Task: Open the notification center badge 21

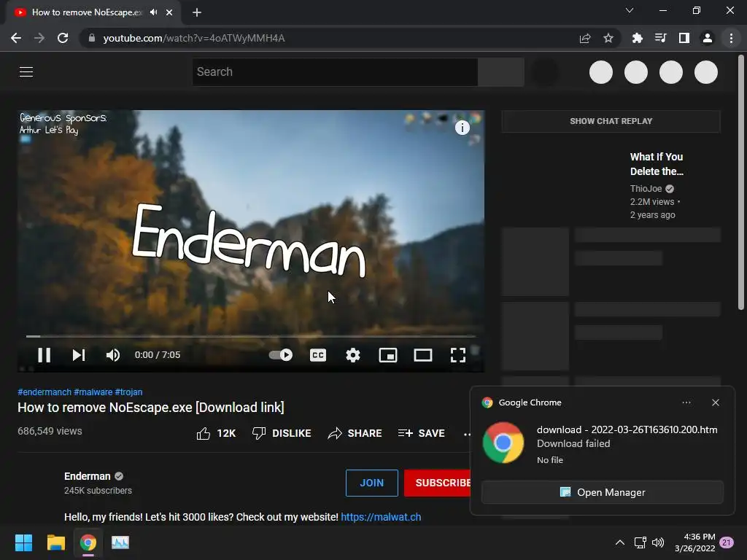Action: pyautogui.click(x=727, y=542)
